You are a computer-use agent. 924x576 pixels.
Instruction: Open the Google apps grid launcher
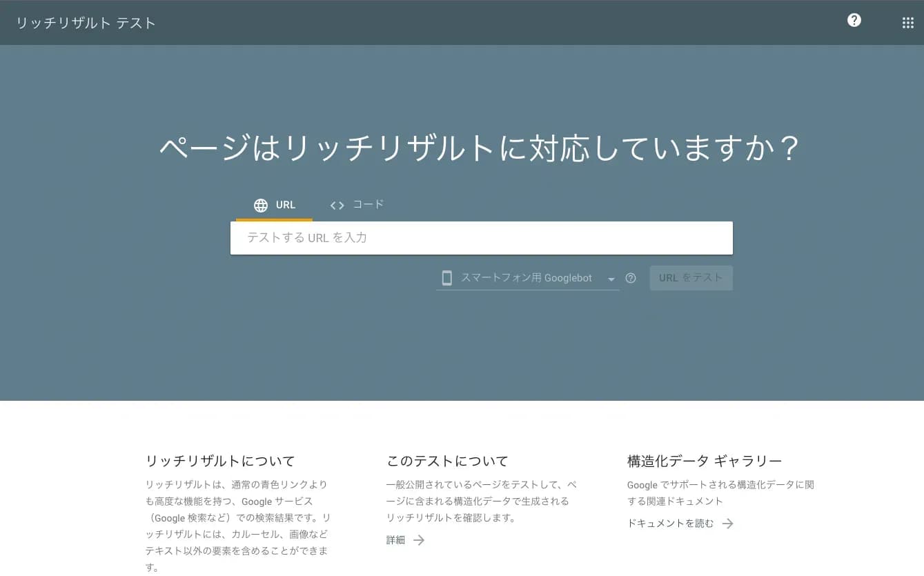907,22
